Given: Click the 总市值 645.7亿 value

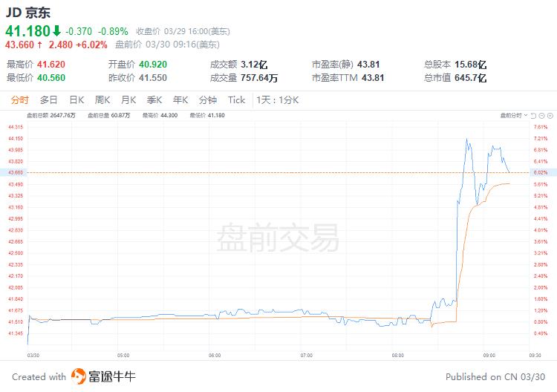Looking at the screenshot, I should 470,78.
